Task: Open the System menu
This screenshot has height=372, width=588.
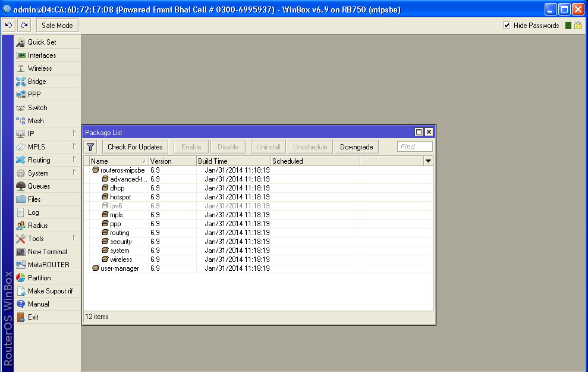Action: click(x=39, y=173)
